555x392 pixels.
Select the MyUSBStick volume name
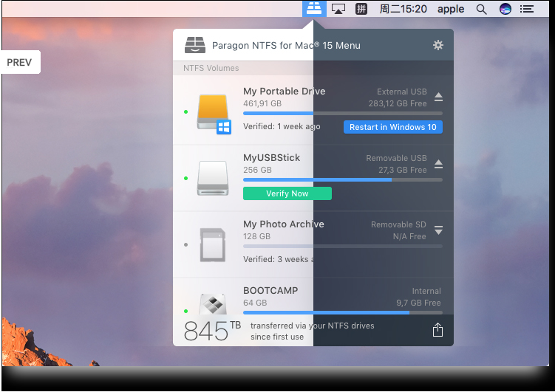click(271, 158)
